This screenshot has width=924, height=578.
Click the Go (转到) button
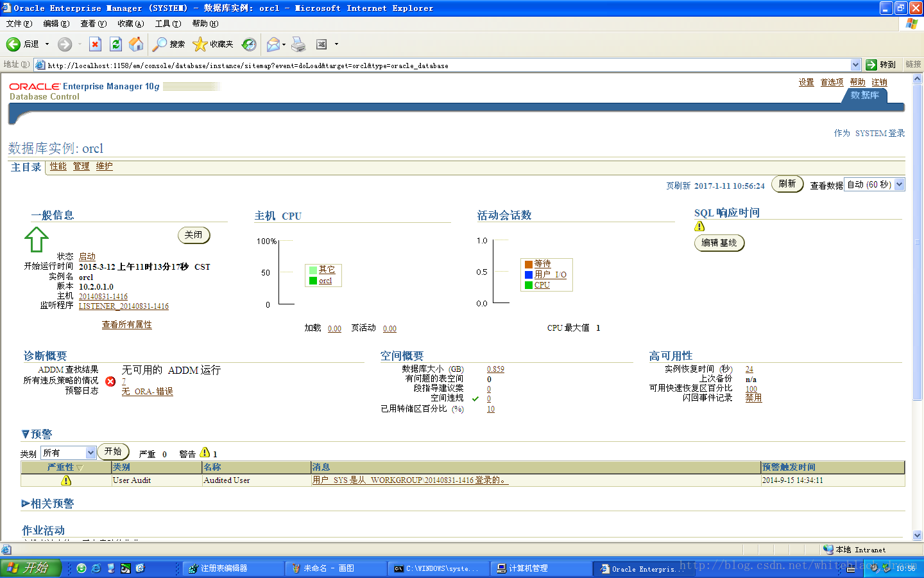coord(881,65)
